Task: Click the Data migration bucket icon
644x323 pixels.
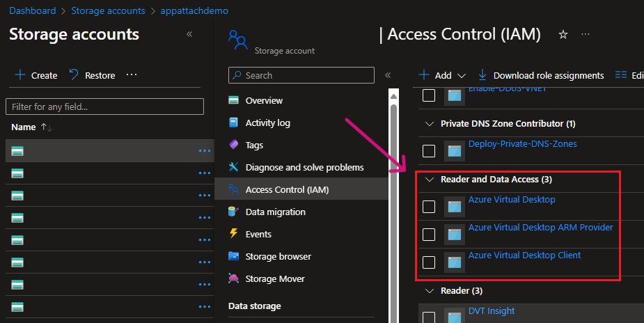Action: coord(233,212)
